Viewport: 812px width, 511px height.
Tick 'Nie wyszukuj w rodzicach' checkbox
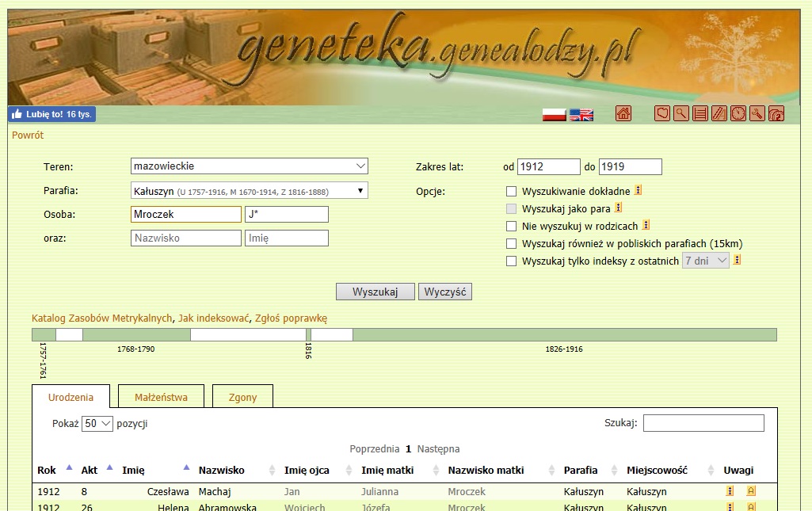[x=512, y=226]
